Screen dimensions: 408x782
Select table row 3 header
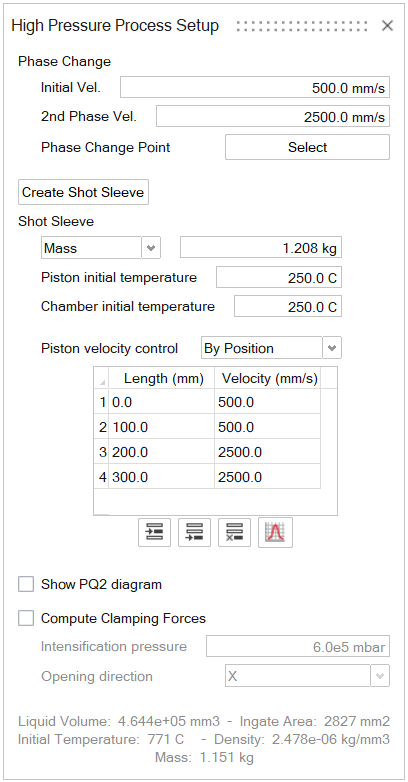coord(101,452)
